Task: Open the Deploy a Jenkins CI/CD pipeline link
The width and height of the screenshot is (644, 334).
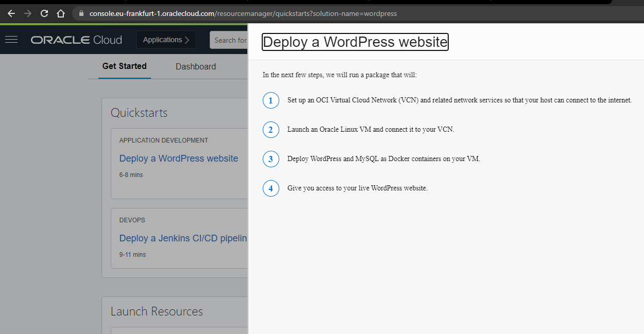Action: click(x=183, y=238)
